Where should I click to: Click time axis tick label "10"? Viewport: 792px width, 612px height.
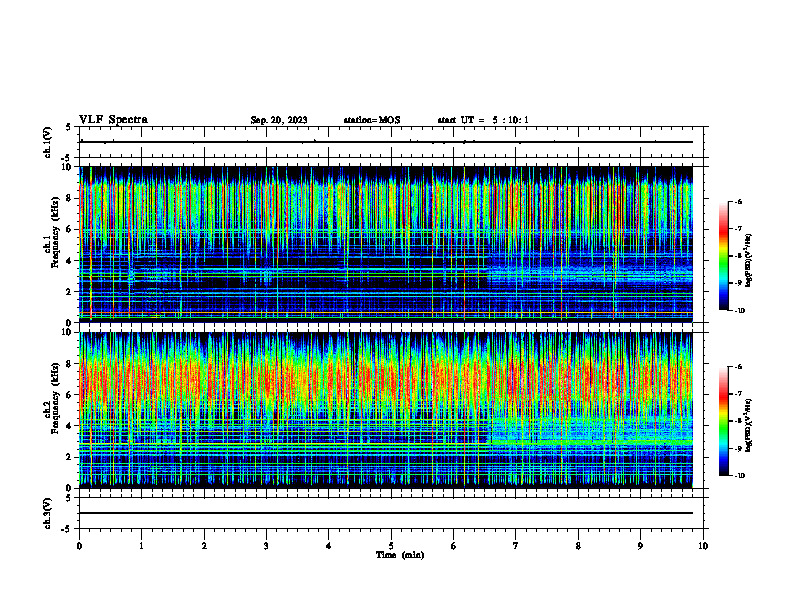click(x=703, y=546)
